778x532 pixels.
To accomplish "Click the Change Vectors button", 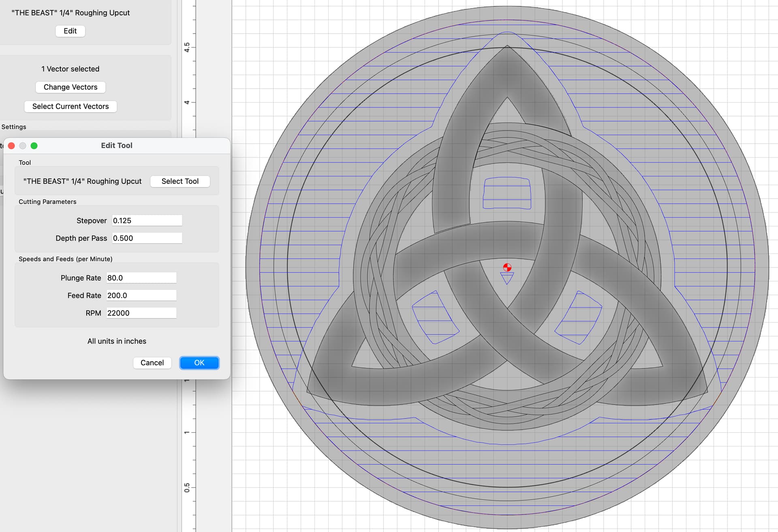I will click(x=71, y=87).
